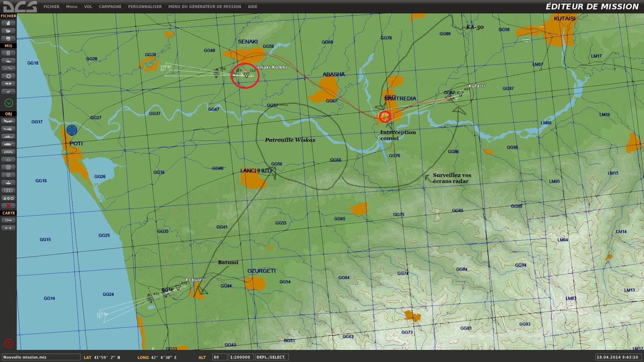
Task: Click the POTI city label
Action: [76, 143]
